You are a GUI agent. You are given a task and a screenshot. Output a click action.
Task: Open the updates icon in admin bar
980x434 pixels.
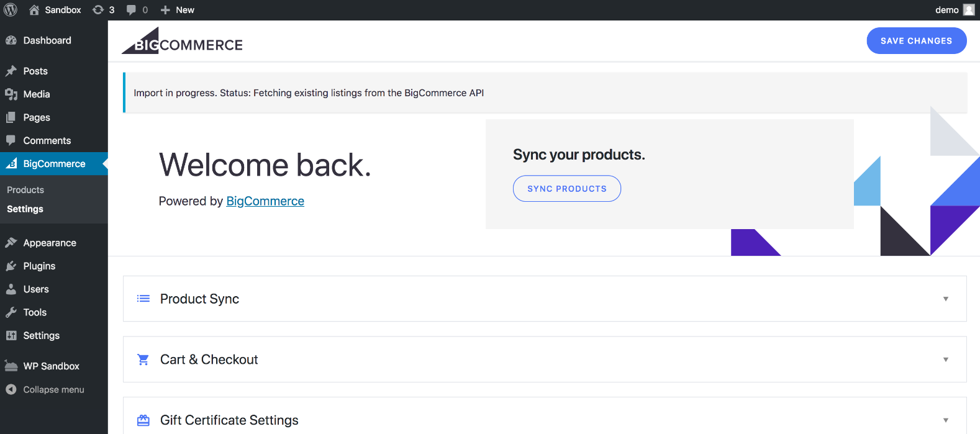(x=98, y=10)
